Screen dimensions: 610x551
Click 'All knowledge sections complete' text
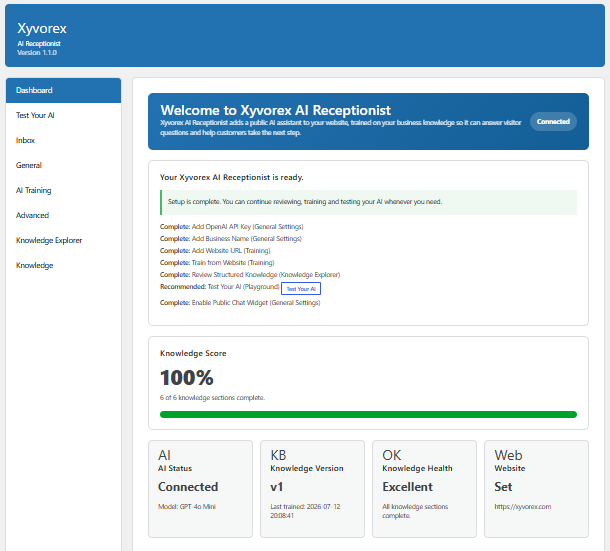(415, 511)
